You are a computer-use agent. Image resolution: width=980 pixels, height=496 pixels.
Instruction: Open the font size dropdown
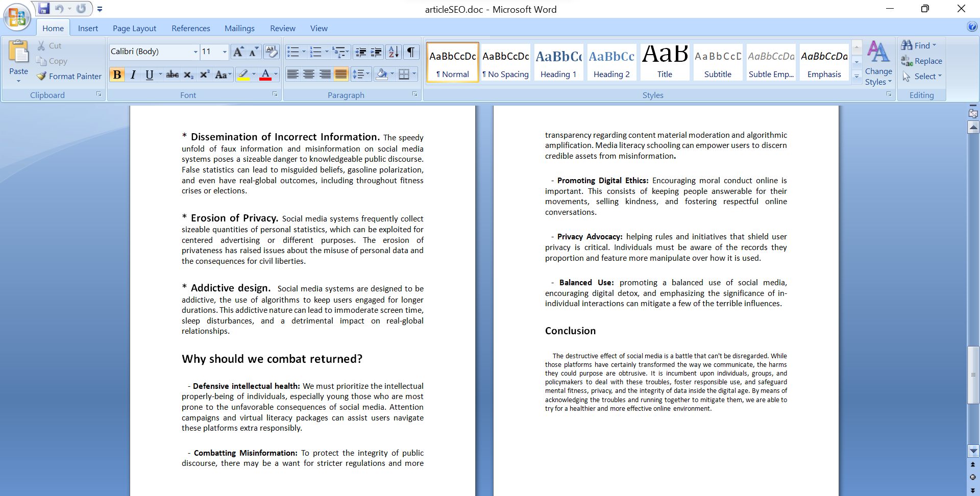(224, 52)
